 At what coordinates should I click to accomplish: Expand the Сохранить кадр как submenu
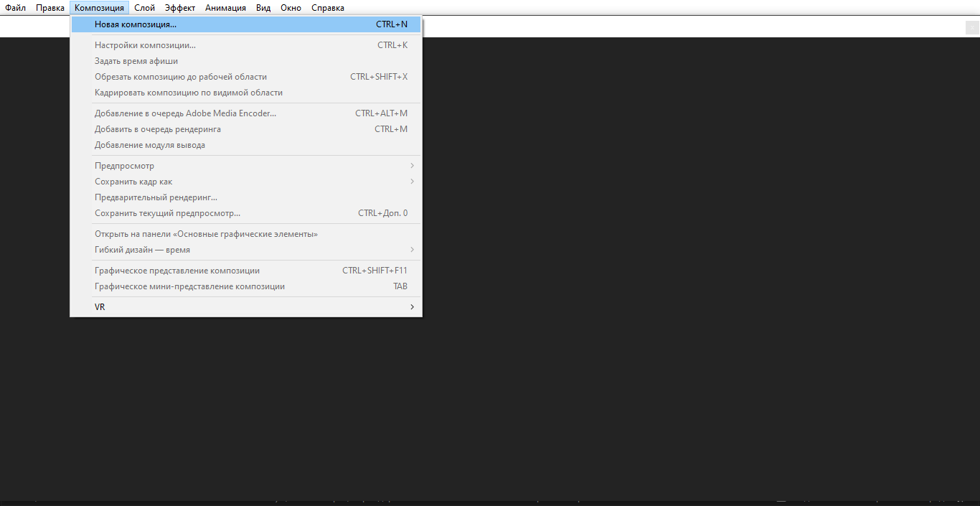(x=246, y=182)
